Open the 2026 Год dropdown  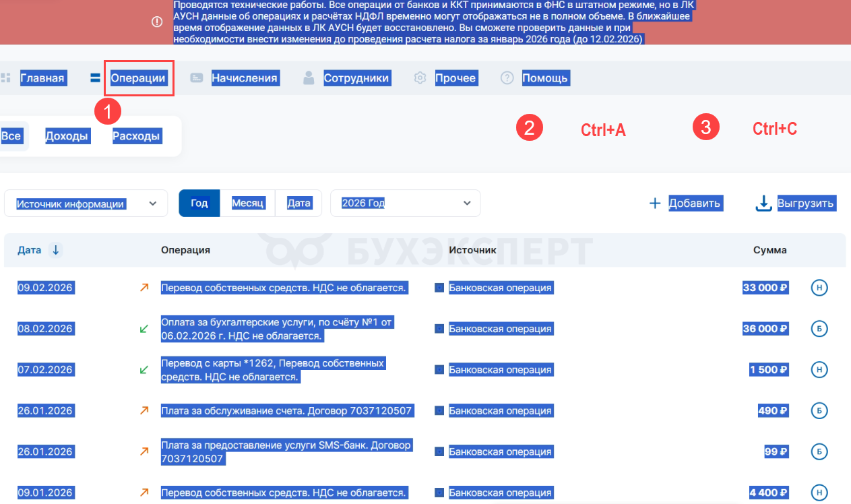(x=405, y=203)
